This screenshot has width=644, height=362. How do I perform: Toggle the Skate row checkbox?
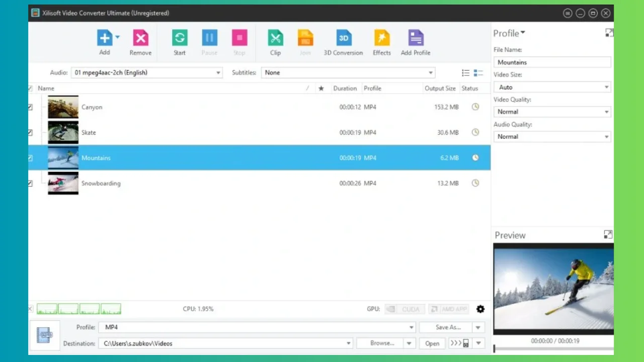coord(30,133)
